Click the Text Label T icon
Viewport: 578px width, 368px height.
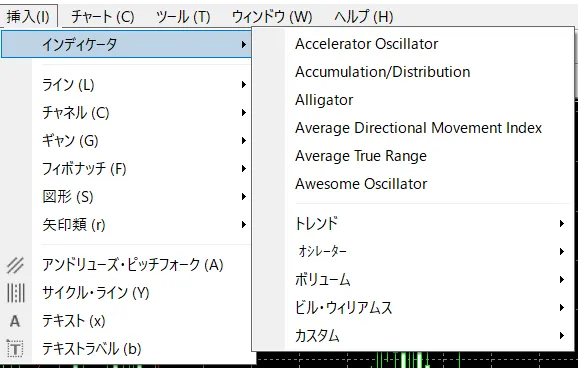[x=15, y=348]
